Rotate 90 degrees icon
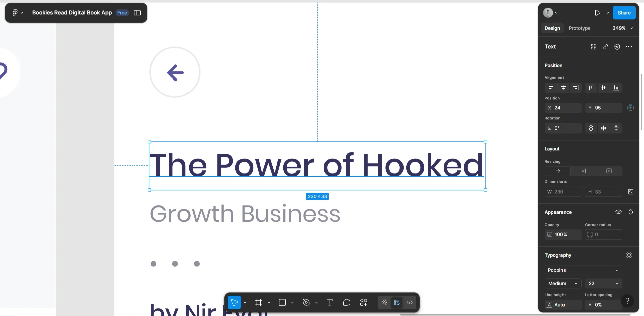Image resolution: width=644 pixels, height=316 pixels. click(591, 128)
